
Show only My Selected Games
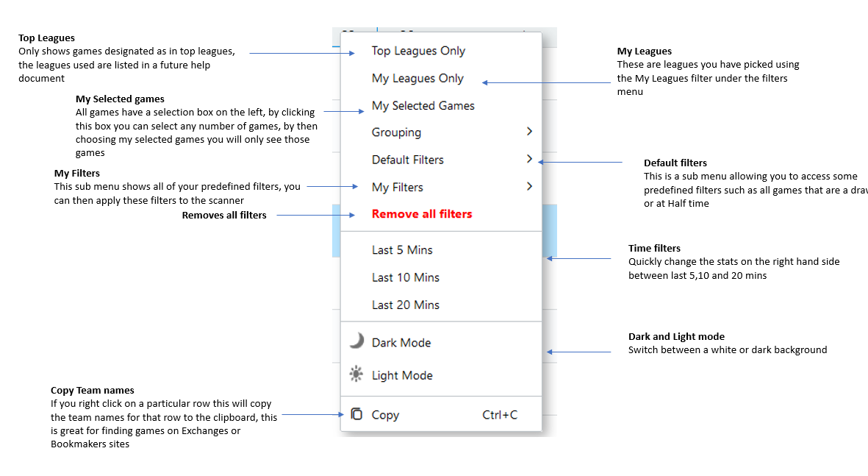423,105
